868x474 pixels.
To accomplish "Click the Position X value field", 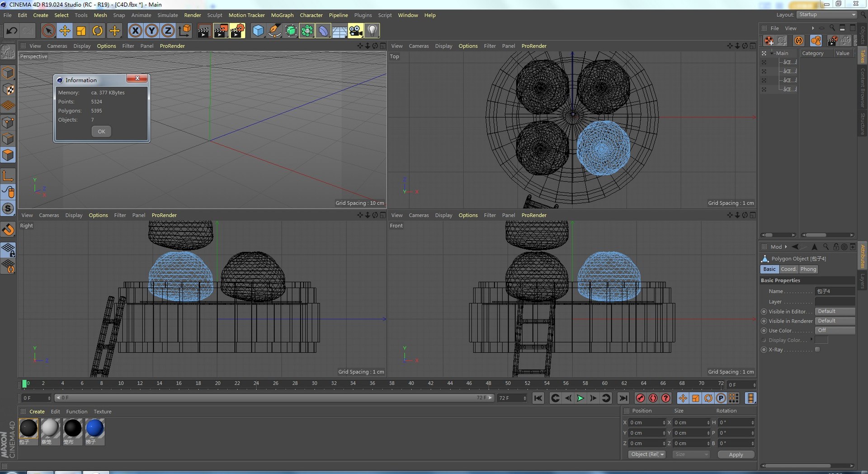I will [x=646, y=422].
